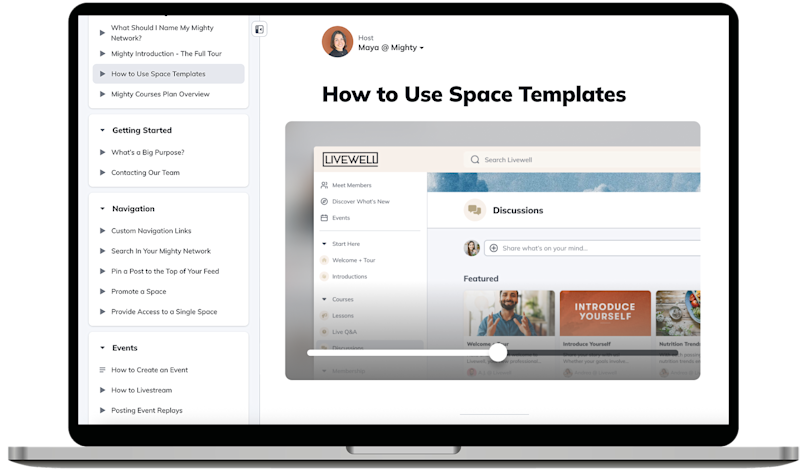Click the video progress slider handle
Screen dimensions: 800x470
coord(498,353)
